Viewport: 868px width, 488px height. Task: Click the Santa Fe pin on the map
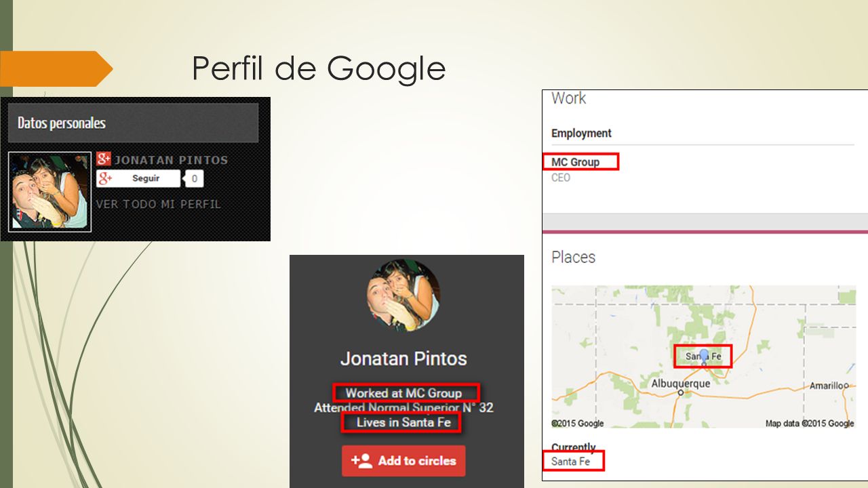pos(704,356)
